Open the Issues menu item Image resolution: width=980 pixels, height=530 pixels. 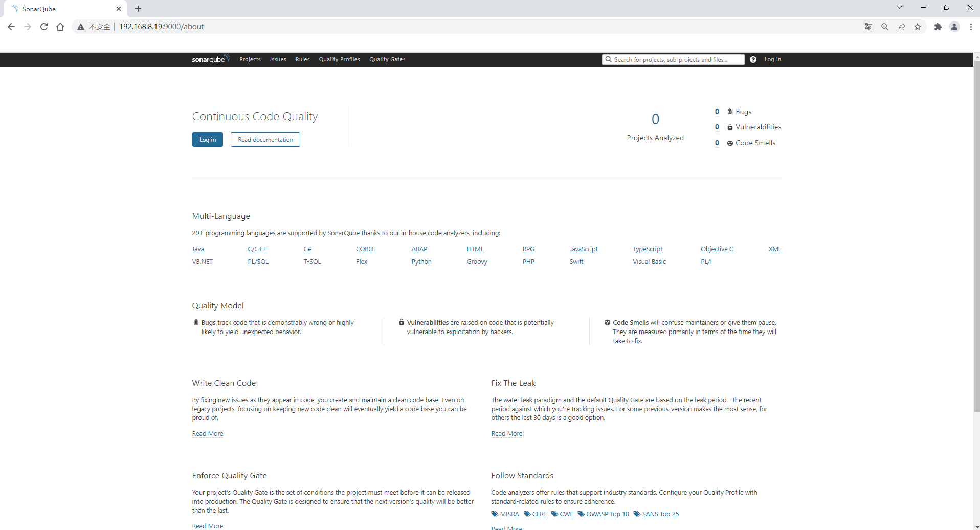pos(278,59)
